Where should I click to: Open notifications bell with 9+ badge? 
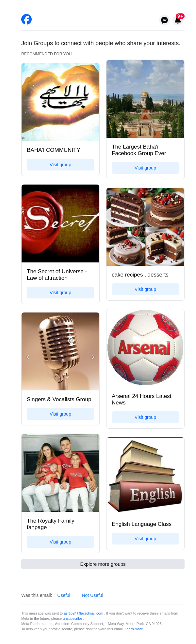click(178, 20)
